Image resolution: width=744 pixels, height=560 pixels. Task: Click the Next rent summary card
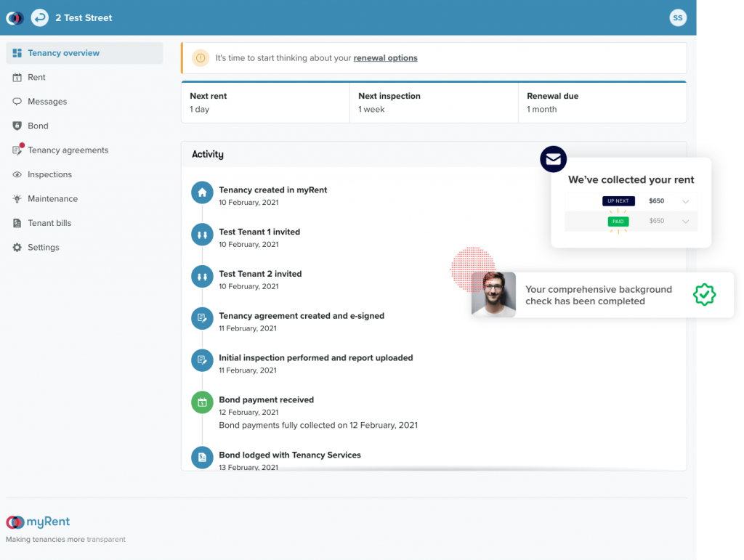pyautogui.click(x=265, y=102)
